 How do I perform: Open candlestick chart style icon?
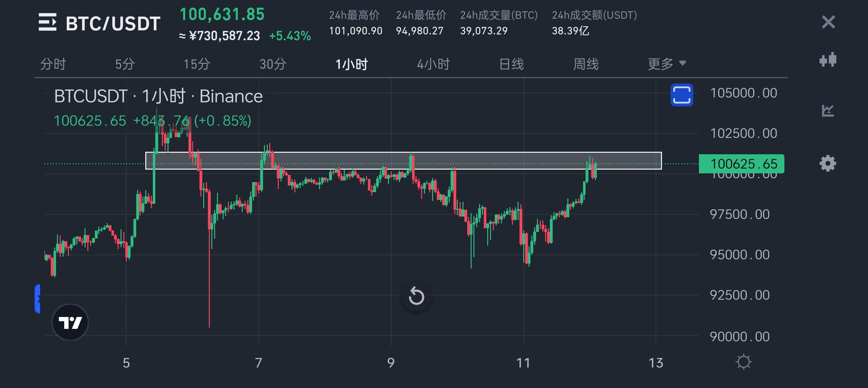pyautogui.click(x=828, y=60)
